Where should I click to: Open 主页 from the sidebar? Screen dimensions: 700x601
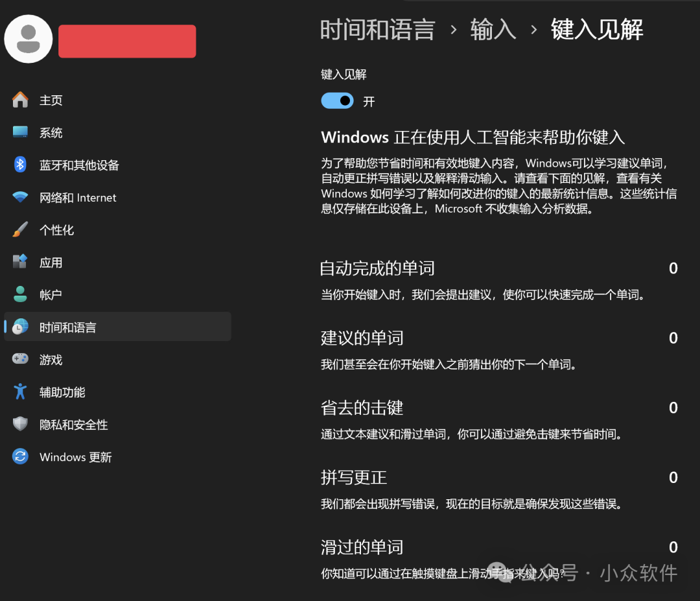tap(51, 100)
